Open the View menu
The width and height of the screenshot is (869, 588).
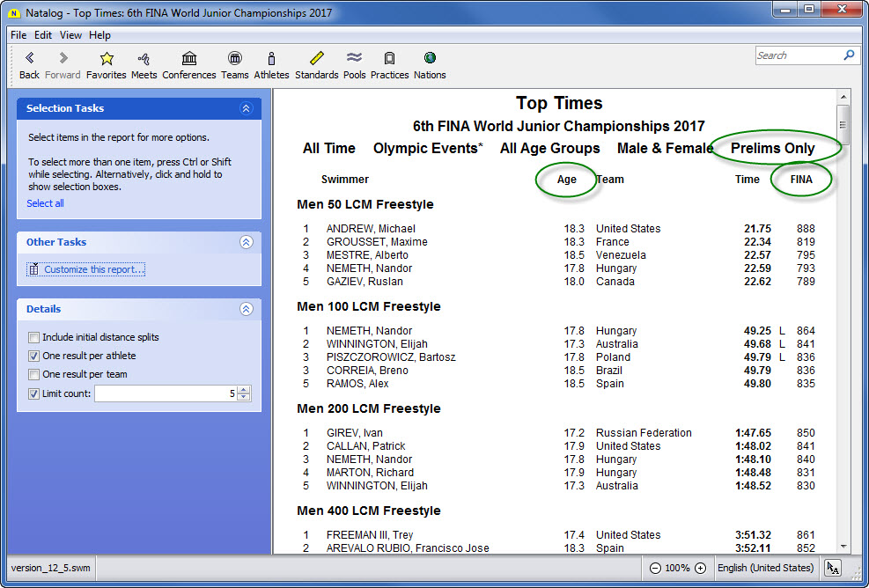pyautogui.click(x=70, y=35)
